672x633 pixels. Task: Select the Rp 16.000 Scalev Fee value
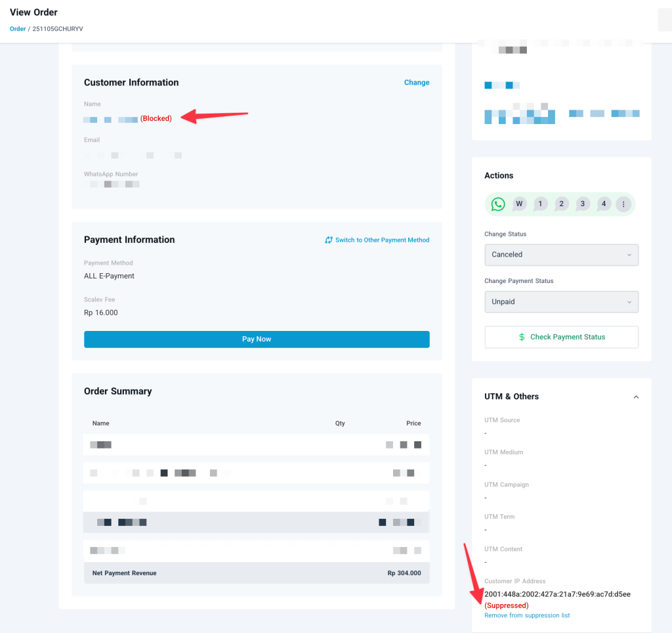click(x=100, y=313)
